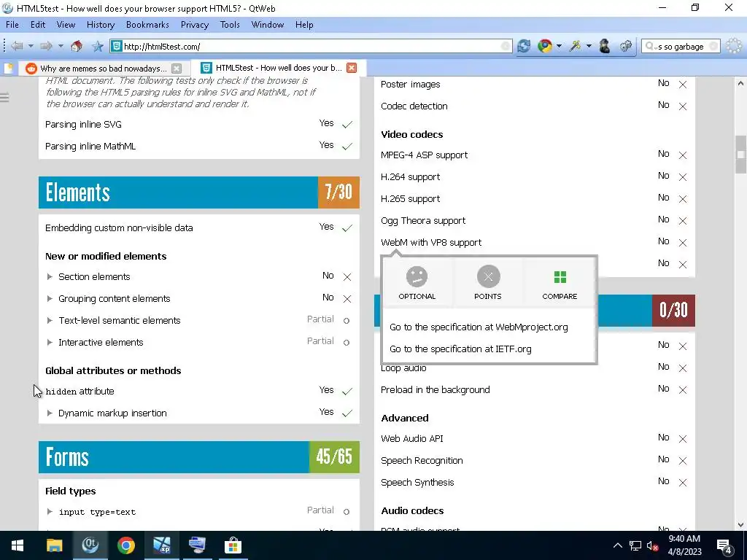Go to the specification at WebMproject.org
The width and height of the screenshot is (747, 560).
(x=479, y=327)
